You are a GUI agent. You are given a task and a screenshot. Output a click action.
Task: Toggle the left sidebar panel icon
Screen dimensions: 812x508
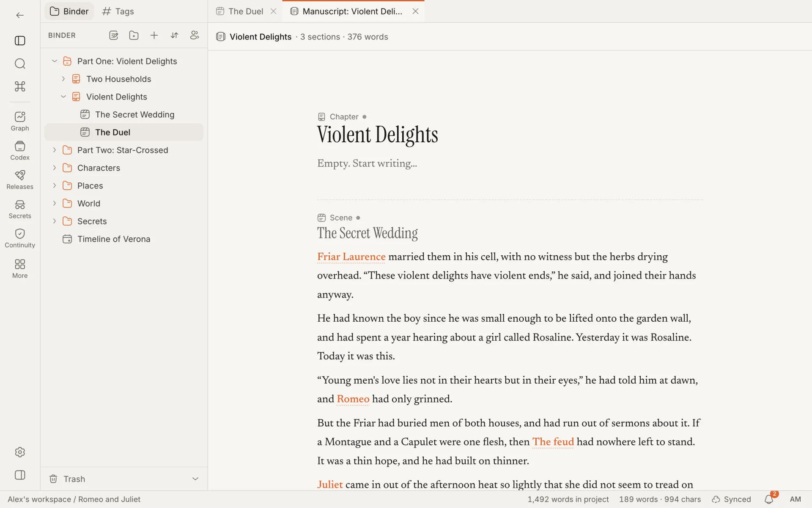pos(20,41)
